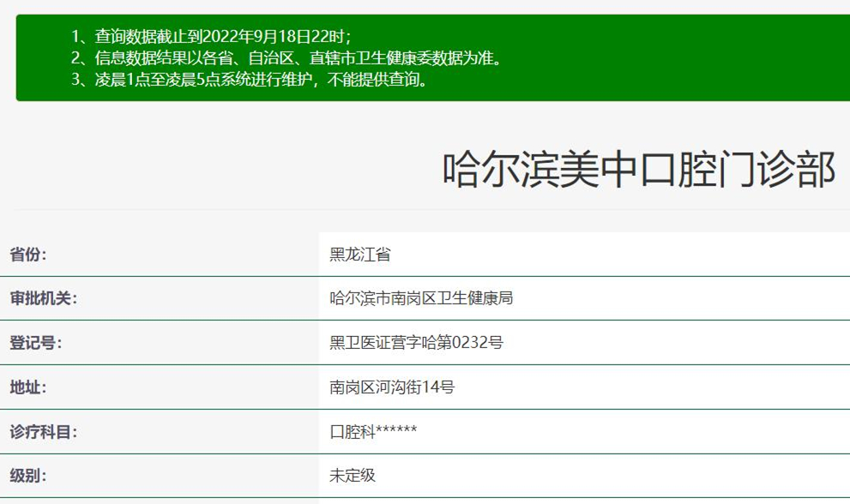
Task: Select the 审批机关 row label
Action: click(43, 298)
